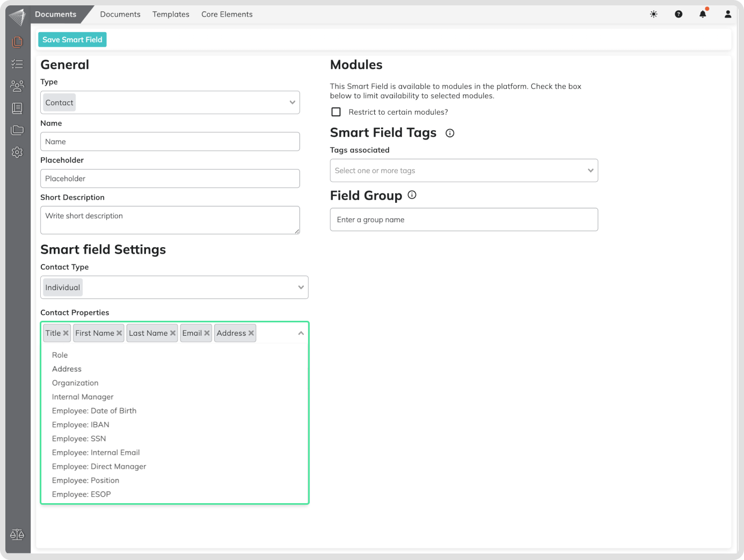Remove the Title tag from Contact Properties
Screen dimensions: 744x560
66,333
